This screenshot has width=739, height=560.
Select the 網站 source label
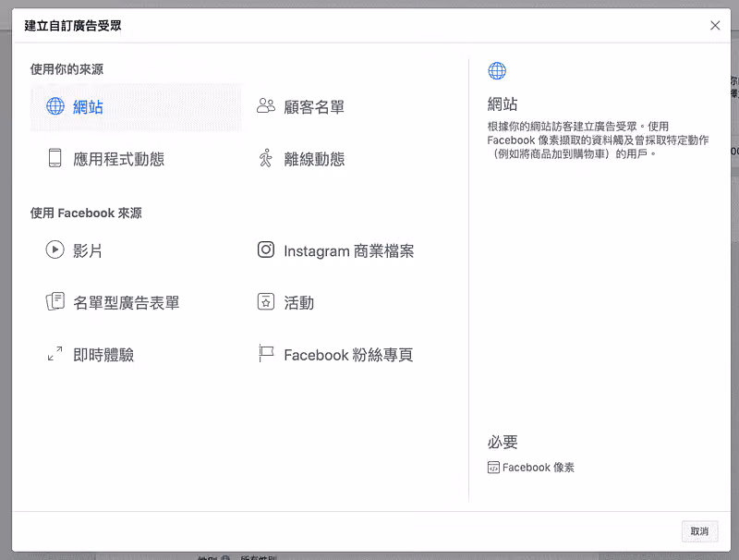click(x=88, y=107)
